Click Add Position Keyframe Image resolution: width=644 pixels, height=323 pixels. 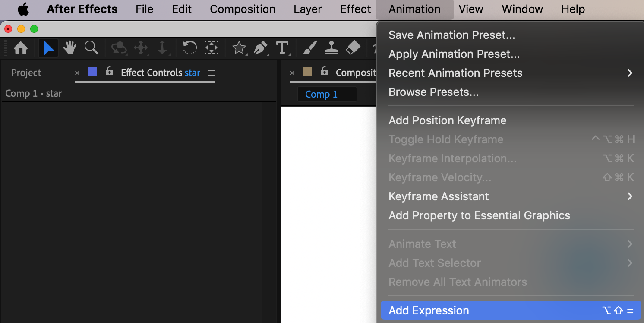coord(447,120)
